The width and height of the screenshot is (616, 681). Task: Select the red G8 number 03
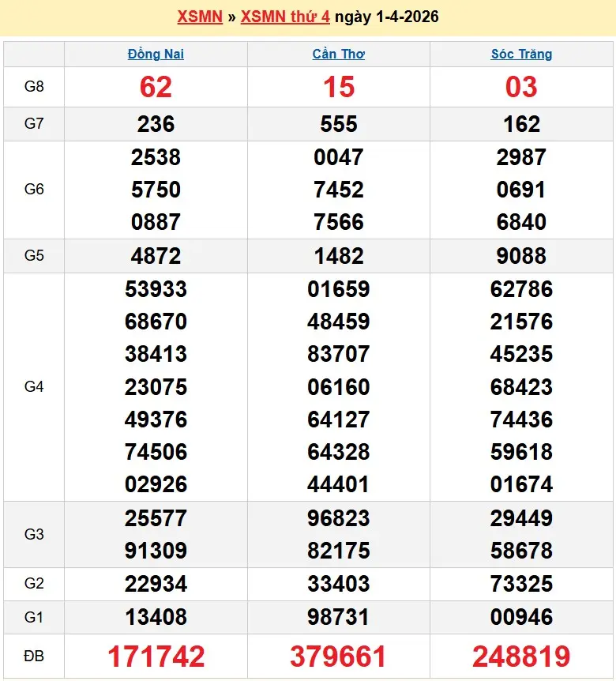click(521, 87)
